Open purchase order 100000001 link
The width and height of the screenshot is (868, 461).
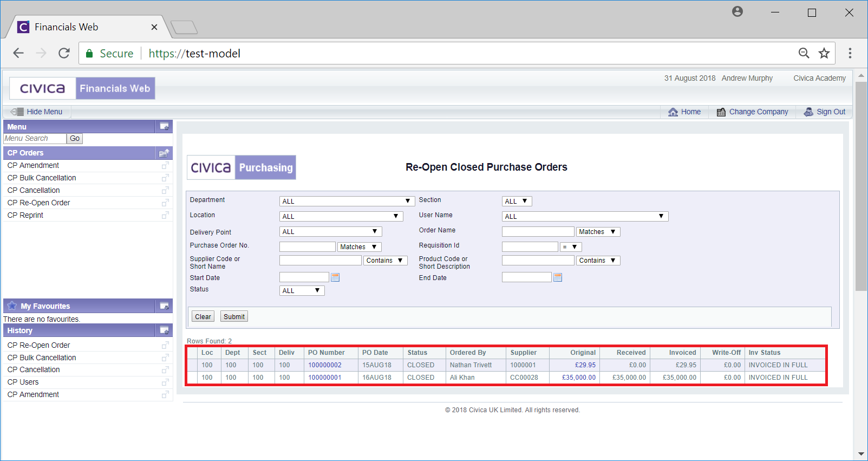pos(325,378)
